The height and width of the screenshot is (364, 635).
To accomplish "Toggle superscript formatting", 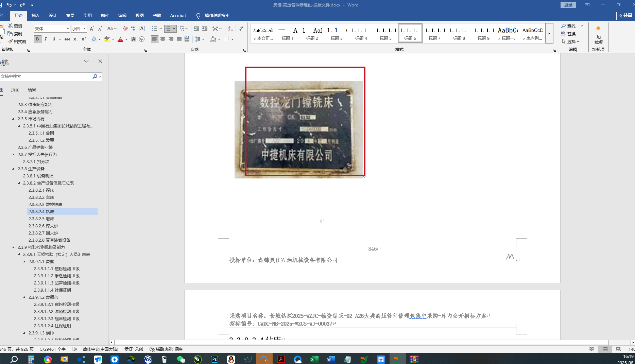I will (x=84, y=39).
